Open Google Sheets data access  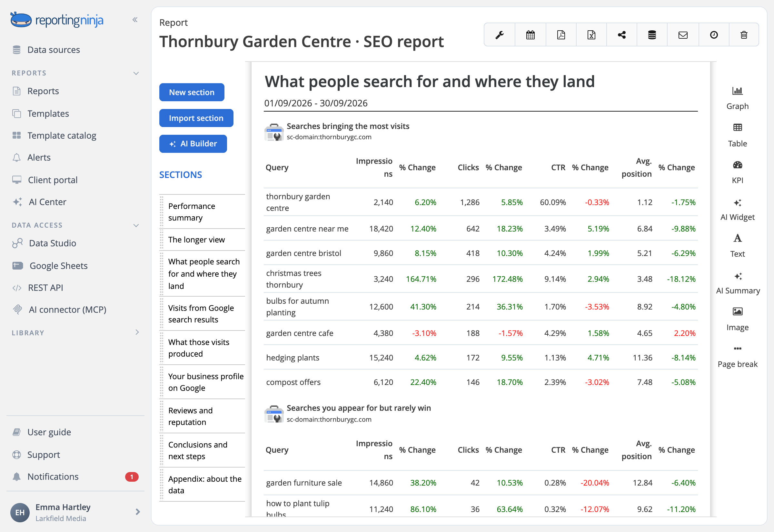pyautogui.click(x=50, y=266)
